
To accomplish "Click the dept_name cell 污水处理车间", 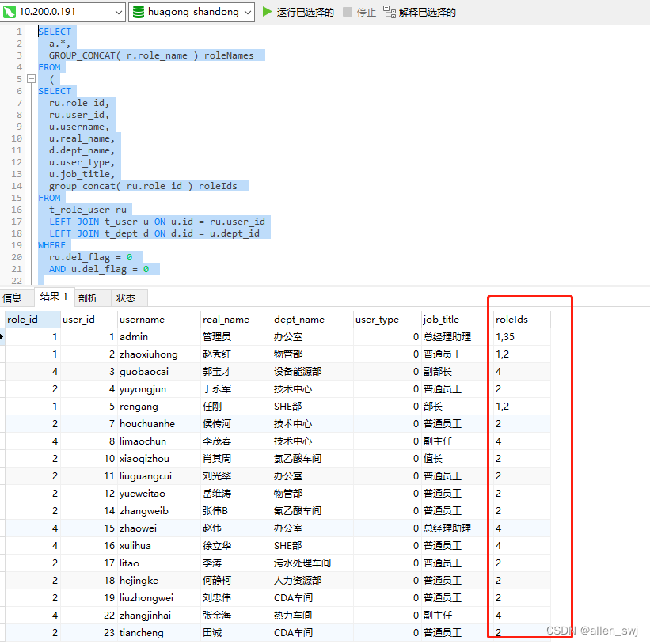I will click(312, 563).
